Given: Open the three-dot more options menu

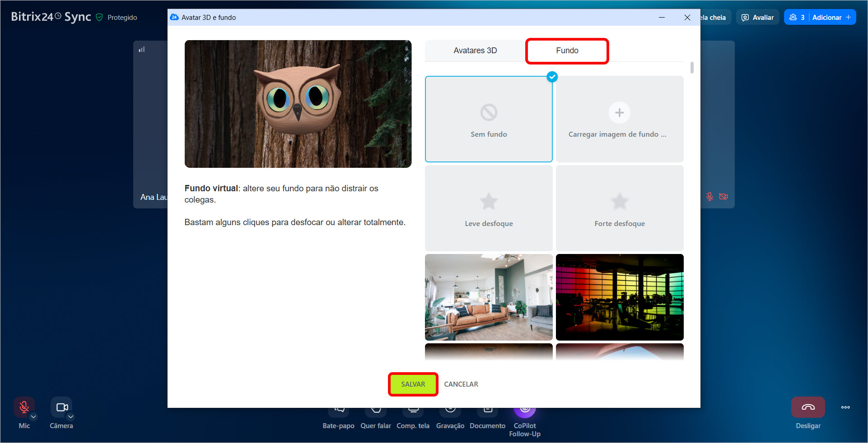Looking at the screenshot, I should click(x=845, y=407).
